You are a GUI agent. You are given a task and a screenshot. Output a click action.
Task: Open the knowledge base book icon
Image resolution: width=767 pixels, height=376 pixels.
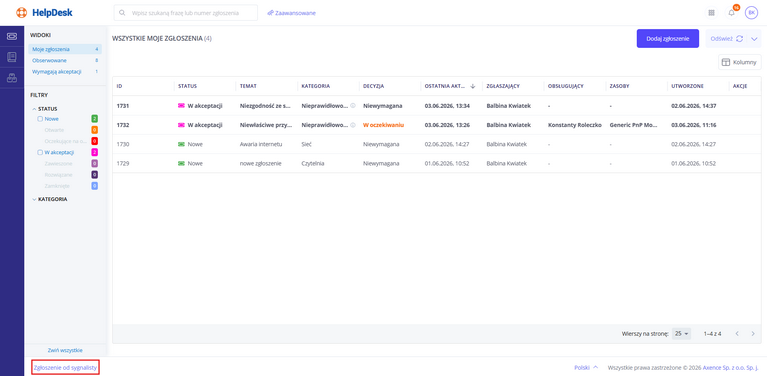point(12,57)
